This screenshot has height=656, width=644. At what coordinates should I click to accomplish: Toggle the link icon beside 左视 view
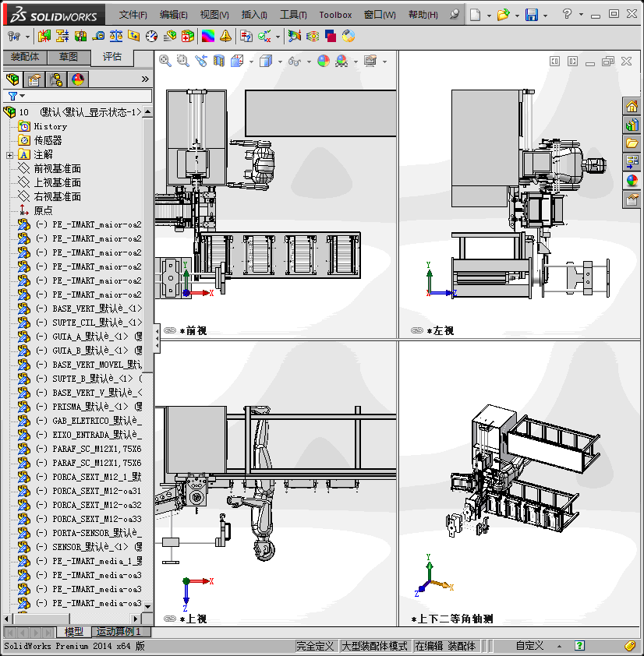[417, 330]
